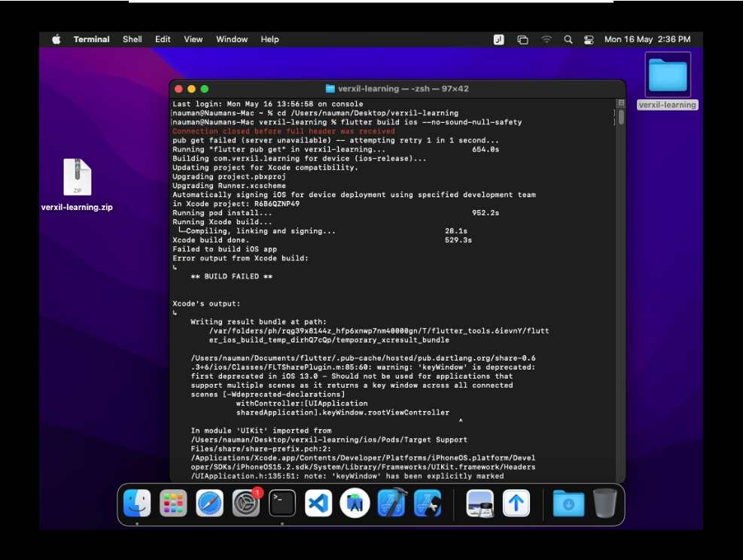743x560 pixels.
Task: Zoom the Terminal window with green button
Action: click(x=204, y=89)
